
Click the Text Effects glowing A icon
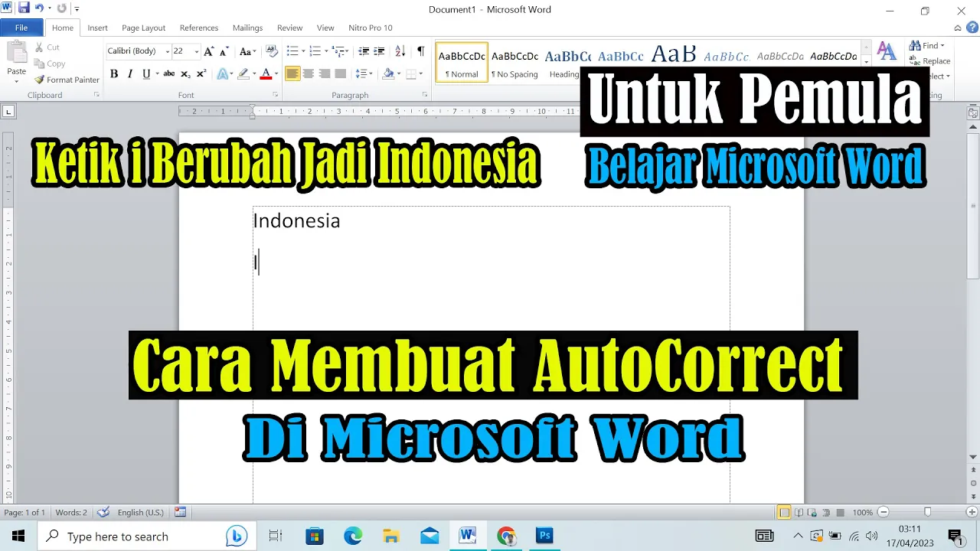point(223,73)
